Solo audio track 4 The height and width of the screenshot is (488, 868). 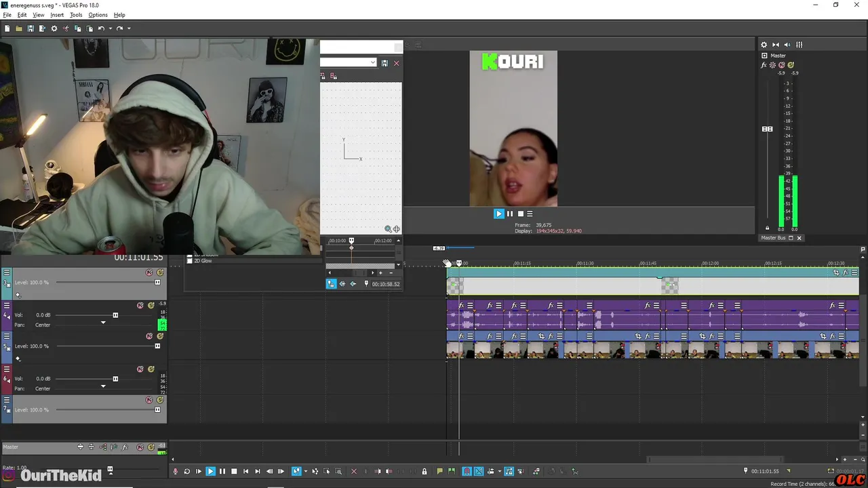coord(151,306)
